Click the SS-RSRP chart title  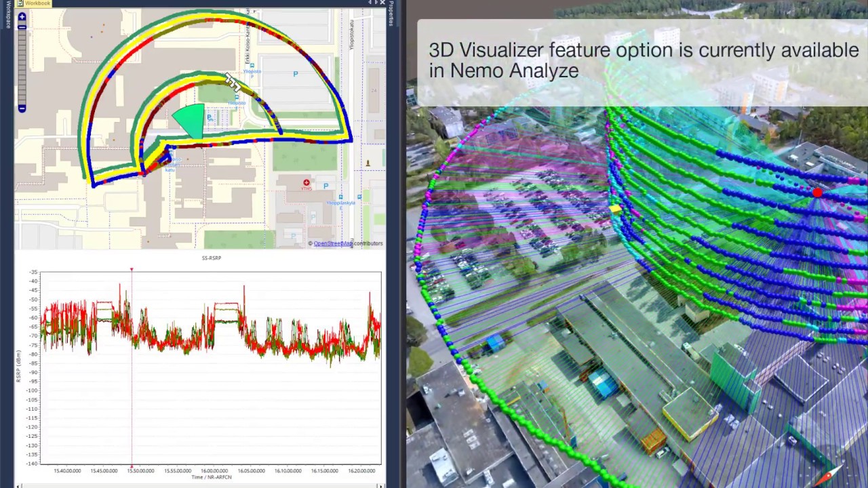coord(212,258)
